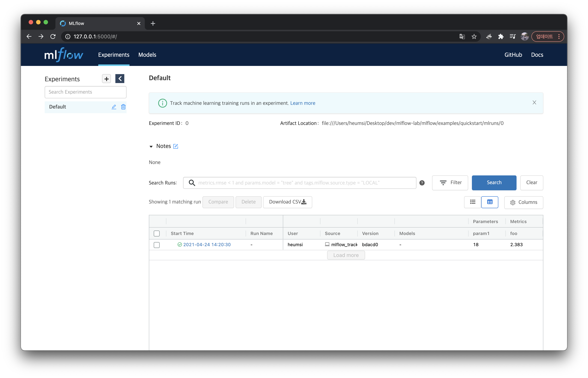Toggle the select-all runs header checkbox
The width and height of the screenshot is (588, 378).
157,234
